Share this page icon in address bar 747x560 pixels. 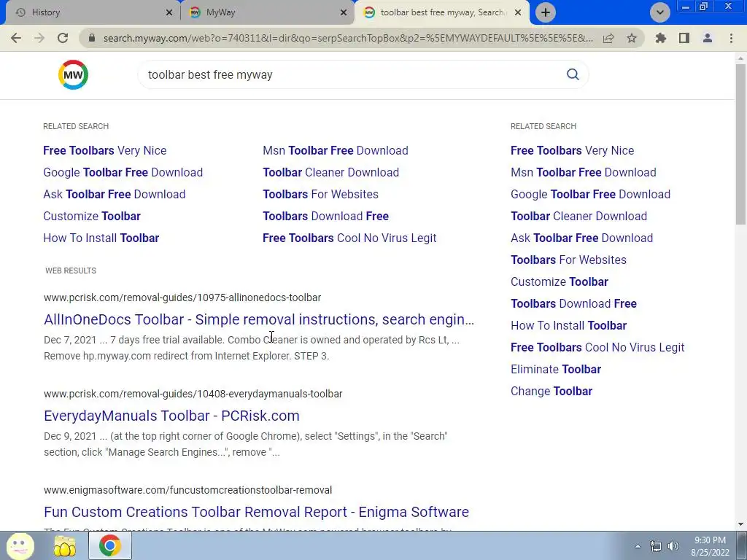point(608,38)
